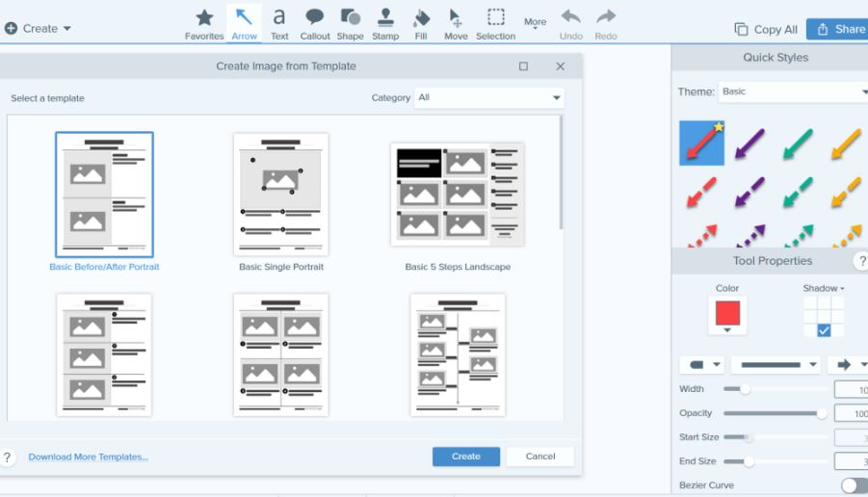
Task: Select the dotted purple arrow quick style
Action: [750, 235]
